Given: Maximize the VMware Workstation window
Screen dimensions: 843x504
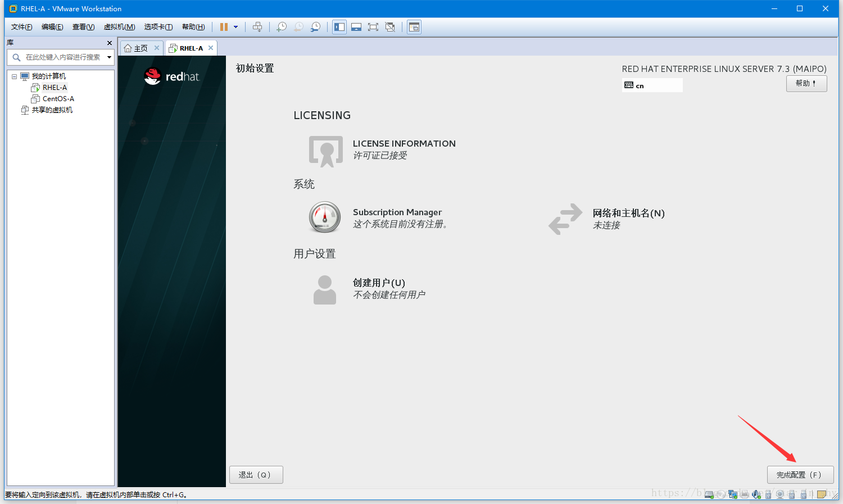Looking at the screenshot, I should click(x=800, y=8).
